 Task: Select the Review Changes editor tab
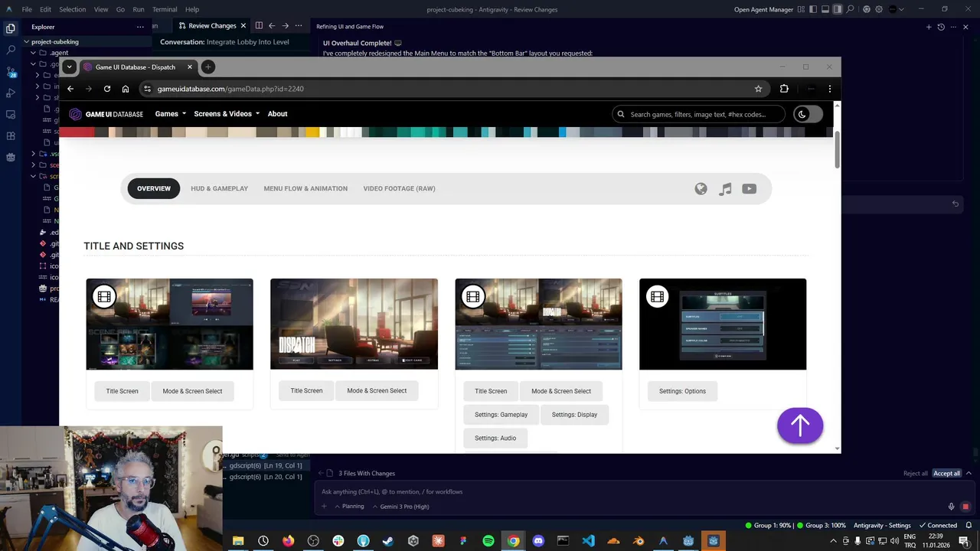pyautogui.click(x=212, y=26)
